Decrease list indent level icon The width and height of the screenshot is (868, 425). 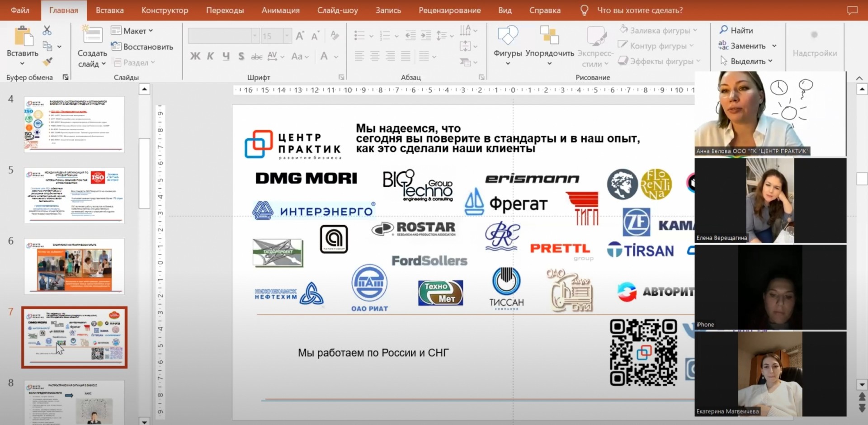tap(410, 36)
